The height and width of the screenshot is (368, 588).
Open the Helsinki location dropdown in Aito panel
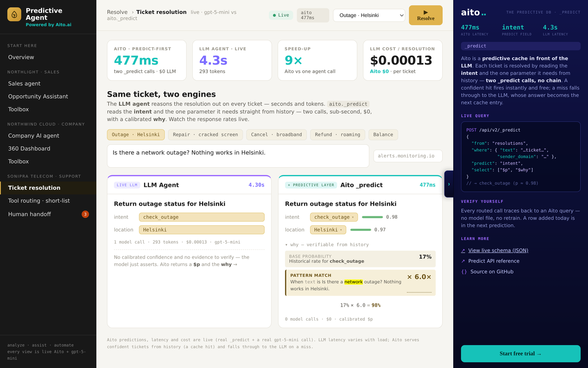[328, 230]
